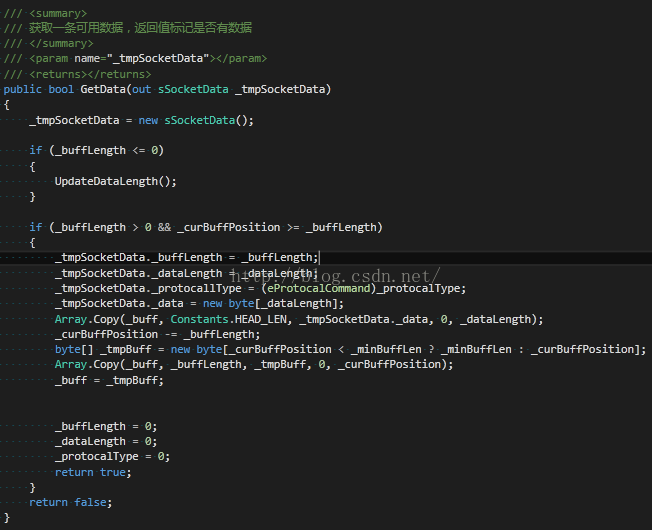The width and height of the screenshot is (652, 530).
Task: Click the "return false;" statement
Action: coord(71,503)
